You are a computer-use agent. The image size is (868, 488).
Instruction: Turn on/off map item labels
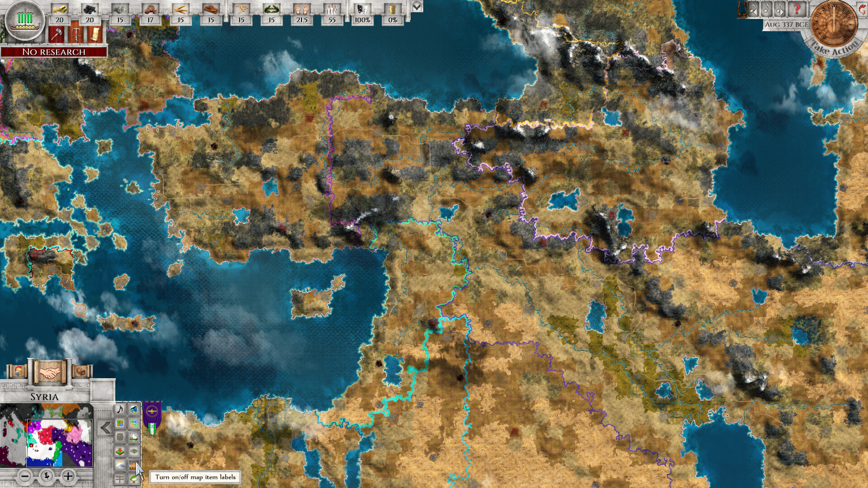click(133, 465)
